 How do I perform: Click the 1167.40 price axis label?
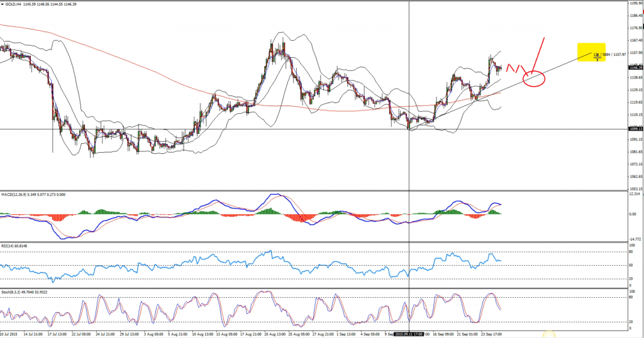click(x=636, y=41)
